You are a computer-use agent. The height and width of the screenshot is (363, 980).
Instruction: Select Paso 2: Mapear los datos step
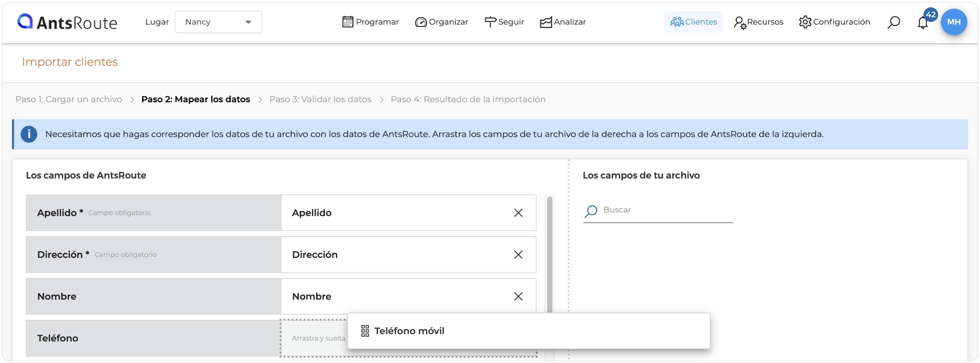[196, 99]
